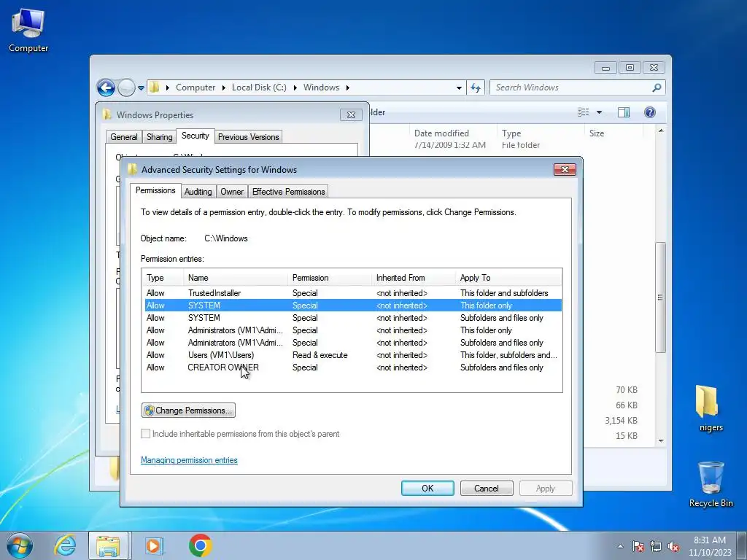
Task: Close the Advanced Security Settings dialog
Action: (565, 169)
